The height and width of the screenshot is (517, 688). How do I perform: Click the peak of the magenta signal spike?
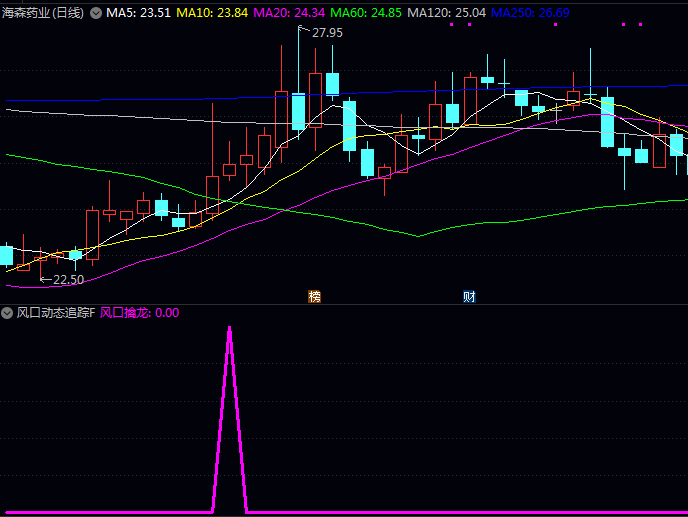click(x=230, y=328)
